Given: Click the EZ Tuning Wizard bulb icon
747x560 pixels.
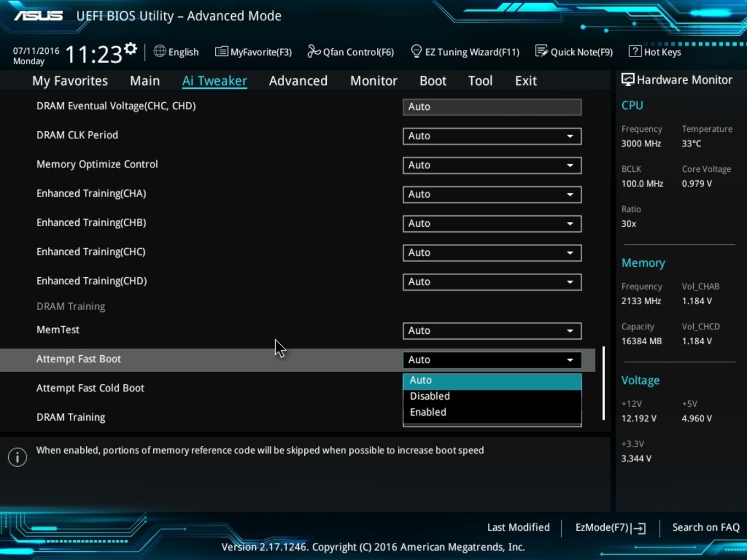Looking at the screenshot, I should click(416, 51).
